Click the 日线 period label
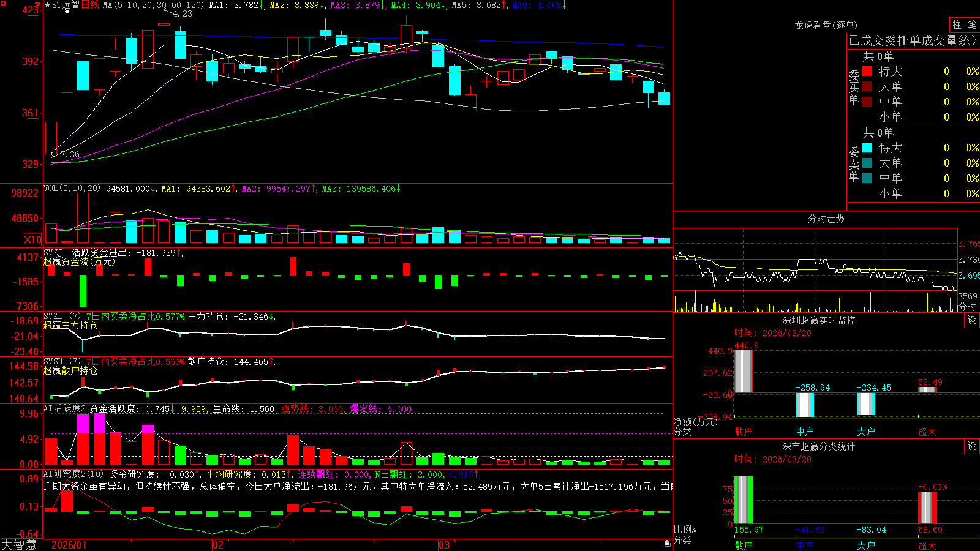 pos(90,5)
